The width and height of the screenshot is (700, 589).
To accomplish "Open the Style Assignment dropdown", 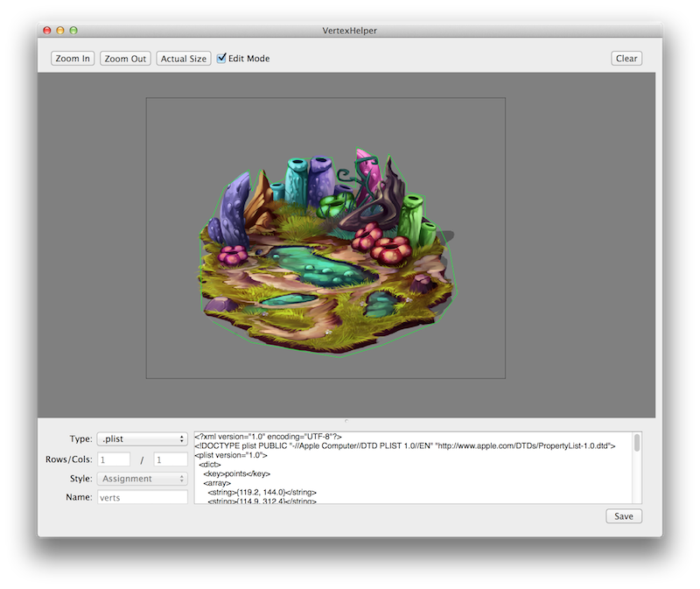I will click(142, 479).
